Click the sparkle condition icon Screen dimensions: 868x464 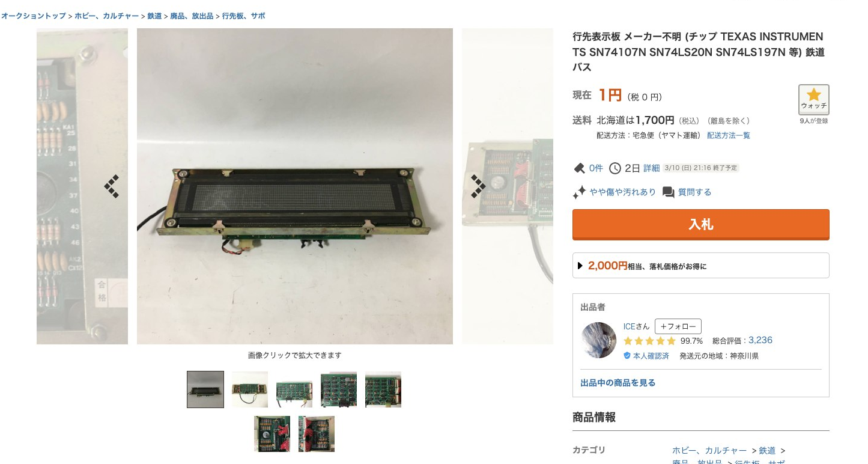coord(579,192)
